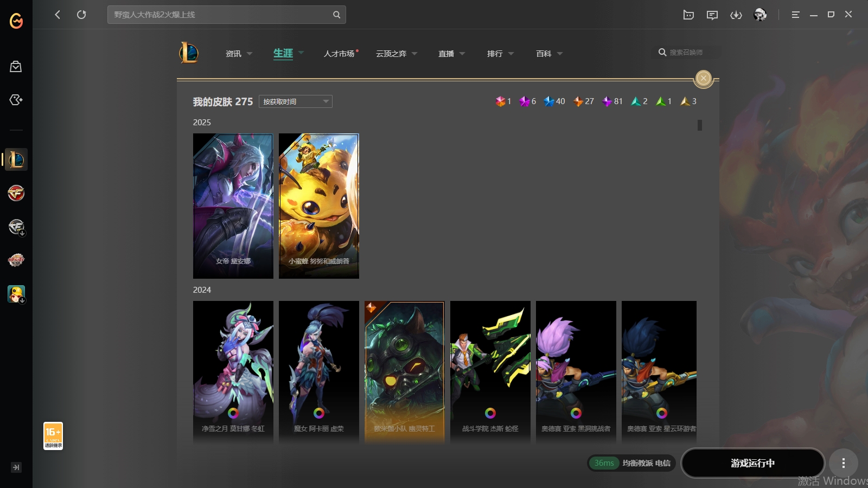This screenshot has height=488, width=868.
Task: Switch to the 资讯 tab
Action: point(239,54)
